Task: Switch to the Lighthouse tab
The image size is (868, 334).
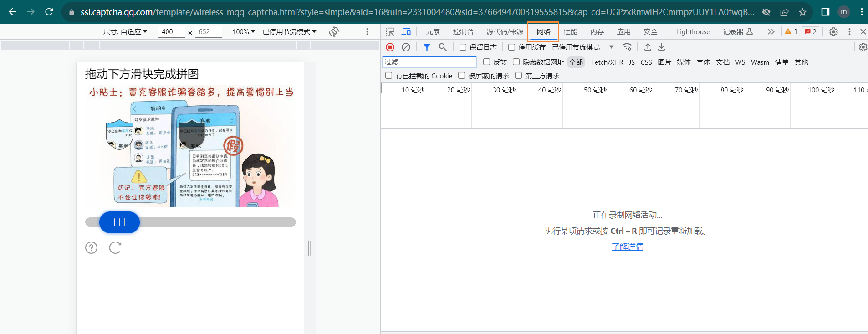Action: [693, 31]
